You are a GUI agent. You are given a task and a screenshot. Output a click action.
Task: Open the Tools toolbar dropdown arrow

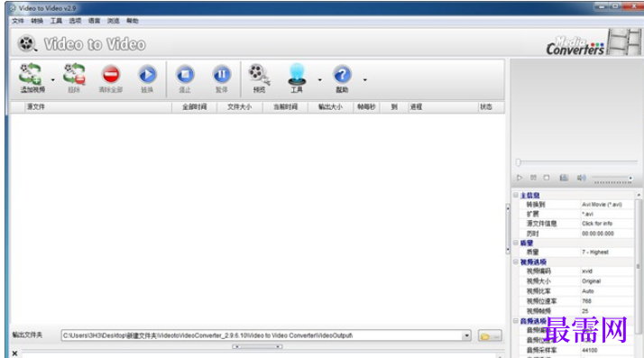tap(319, 79)
